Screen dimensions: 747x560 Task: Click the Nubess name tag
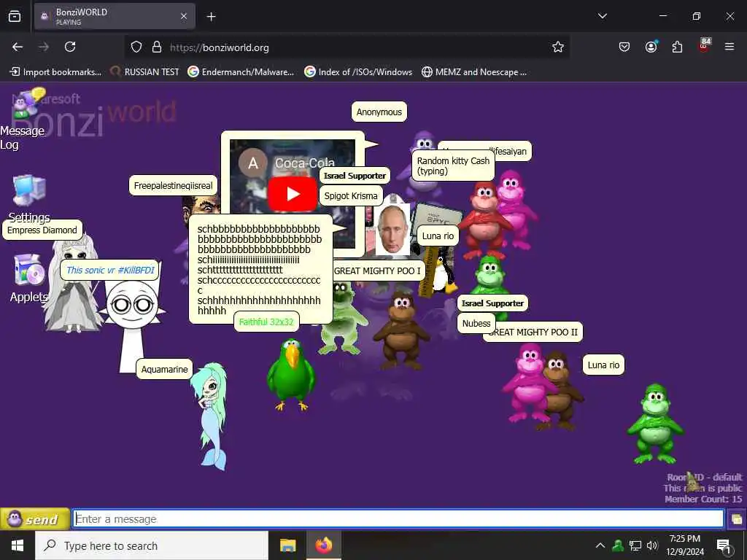(x=476, y=323)
